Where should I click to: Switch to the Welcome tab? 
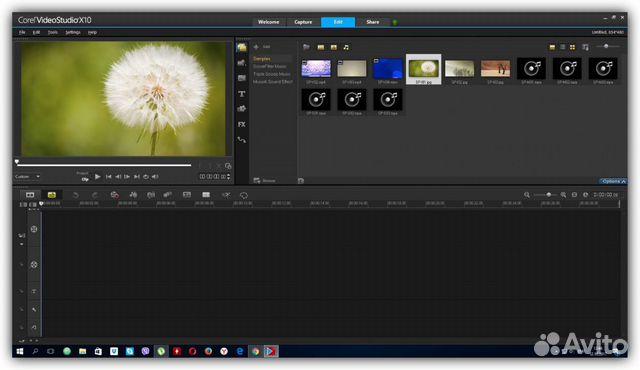(269, 22)
